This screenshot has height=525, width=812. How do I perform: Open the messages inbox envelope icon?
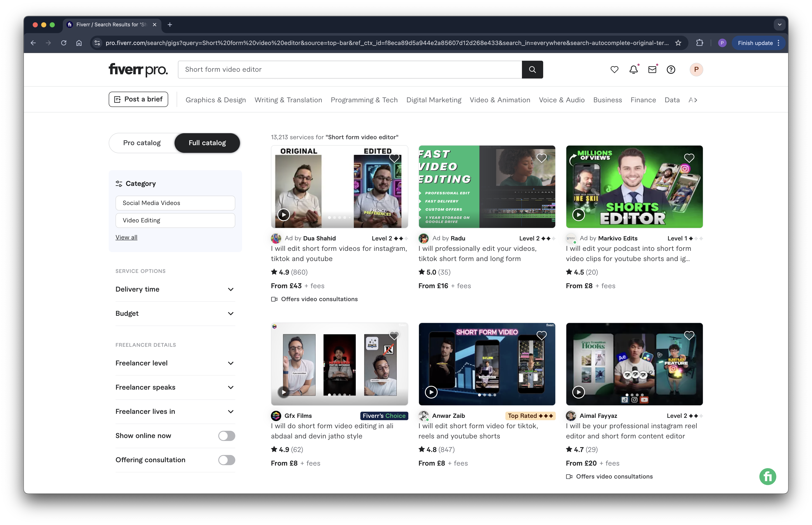click(652, 70)
